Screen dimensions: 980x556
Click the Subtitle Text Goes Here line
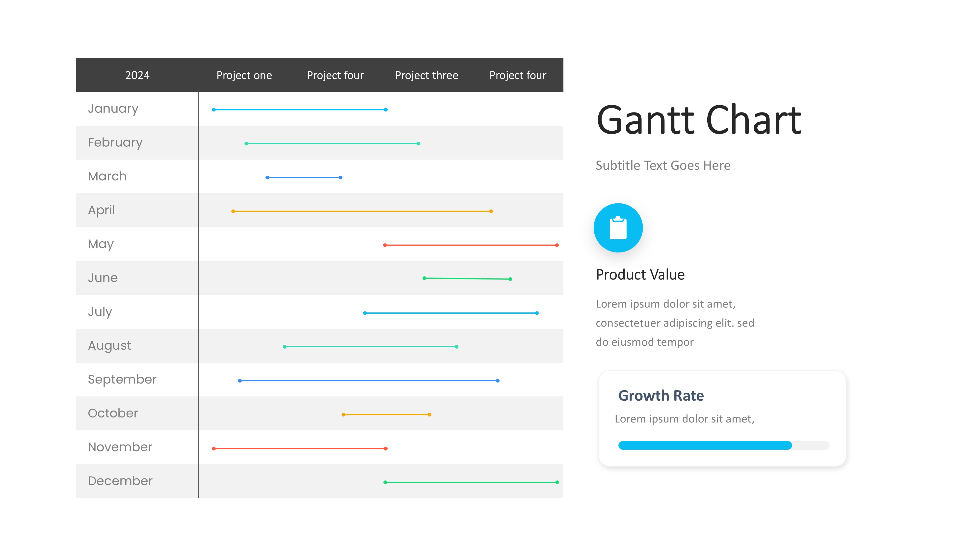(x=663, y=165)
